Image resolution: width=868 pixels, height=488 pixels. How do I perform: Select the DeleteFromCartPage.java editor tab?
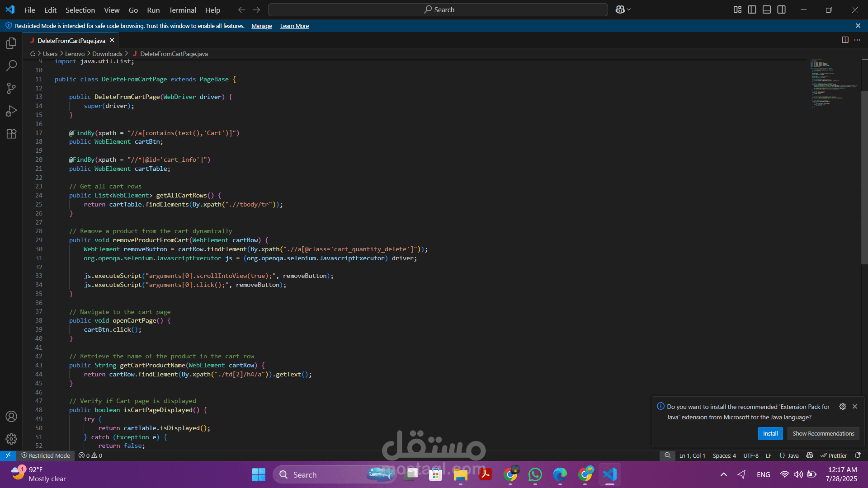point(71,41)
